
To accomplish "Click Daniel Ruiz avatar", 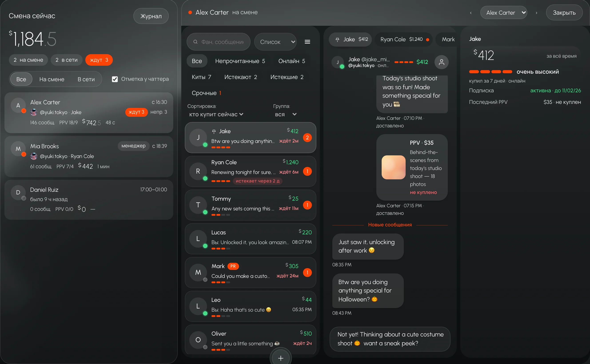I will (x=18, y=192).
